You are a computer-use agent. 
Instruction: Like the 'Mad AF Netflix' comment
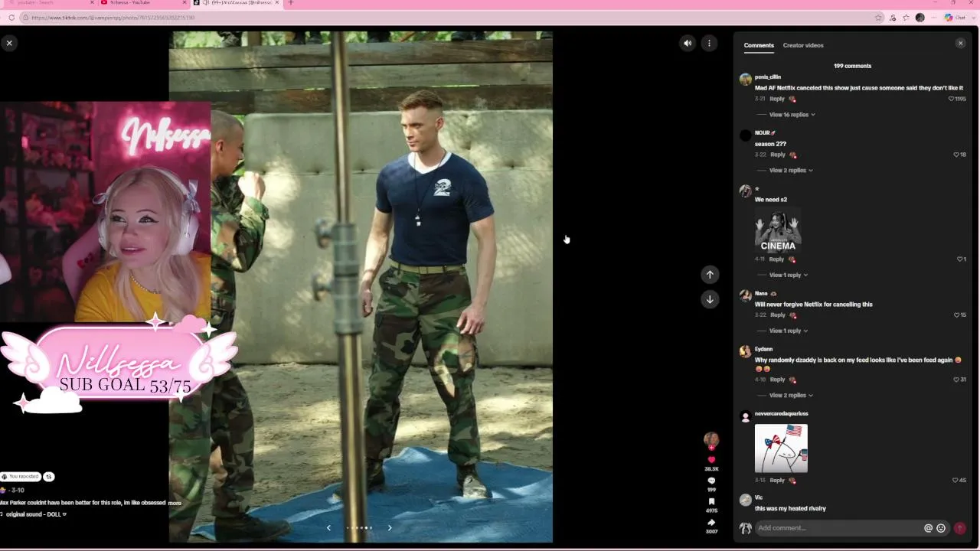[x=952, y=99]
